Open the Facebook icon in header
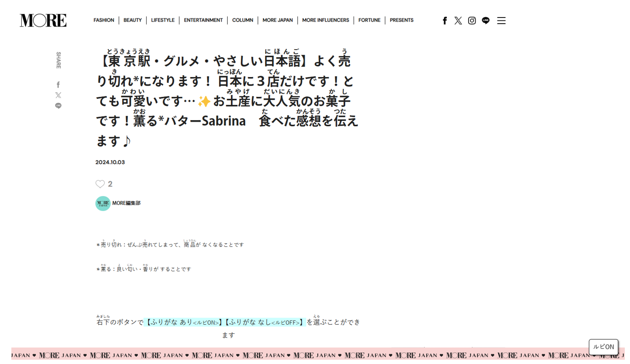Image resolution: width=630 pixels, height=364 pixels. click(444, 20)
